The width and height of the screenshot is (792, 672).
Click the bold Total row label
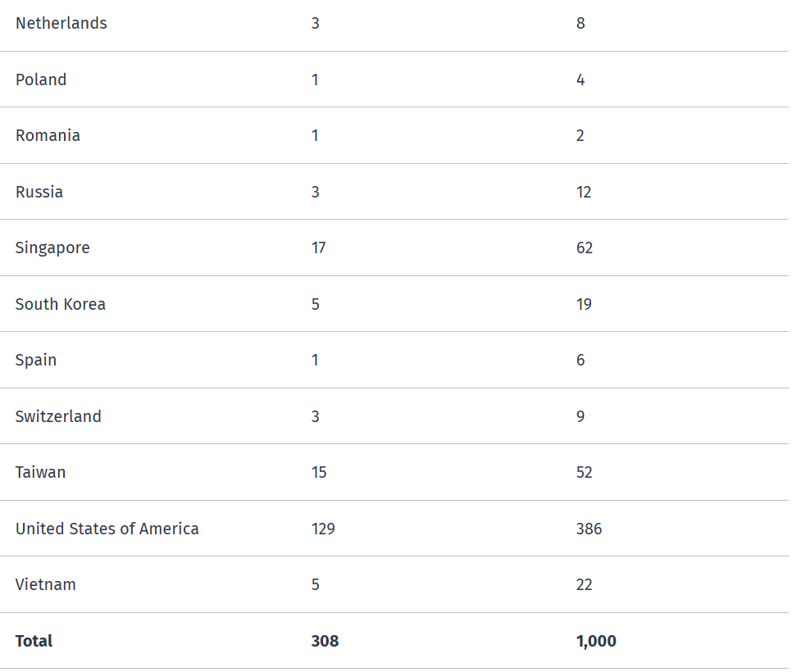pos(34,641)
